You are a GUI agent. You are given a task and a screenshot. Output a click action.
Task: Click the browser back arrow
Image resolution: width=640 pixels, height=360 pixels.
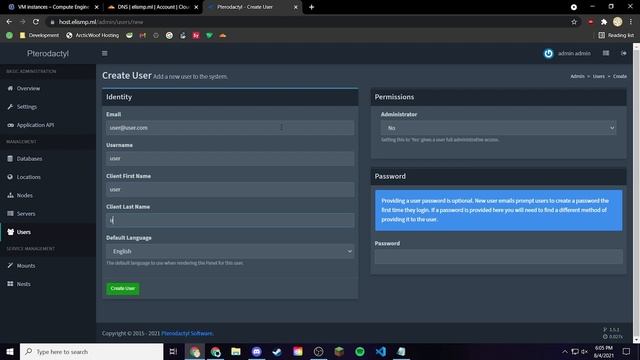pyautogui.click(x=9, y=22)
